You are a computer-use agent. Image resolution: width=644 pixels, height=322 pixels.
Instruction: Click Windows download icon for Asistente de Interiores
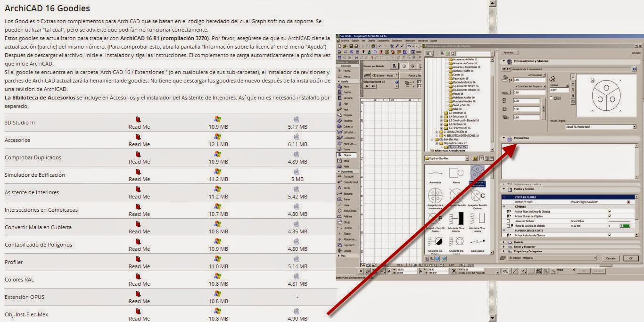tap(217, 190)
